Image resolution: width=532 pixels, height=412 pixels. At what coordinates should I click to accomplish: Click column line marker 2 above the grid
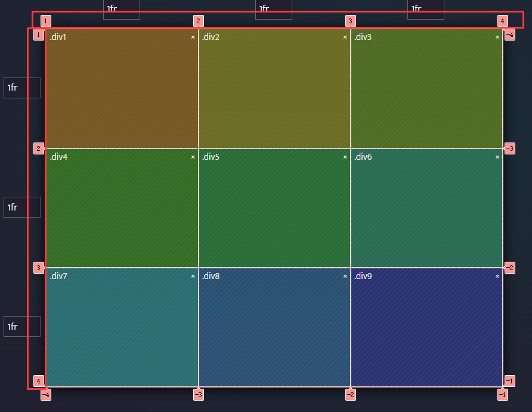click(198, 21)
